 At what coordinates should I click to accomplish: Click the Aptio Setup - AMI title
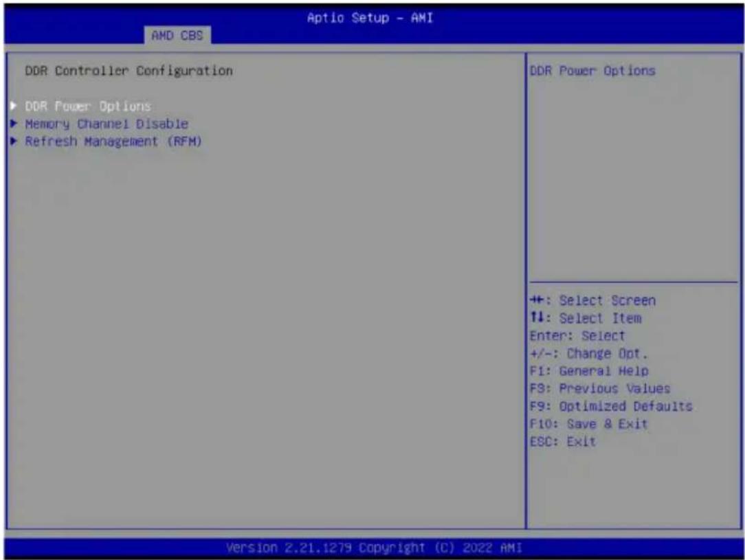pos(370,18)
